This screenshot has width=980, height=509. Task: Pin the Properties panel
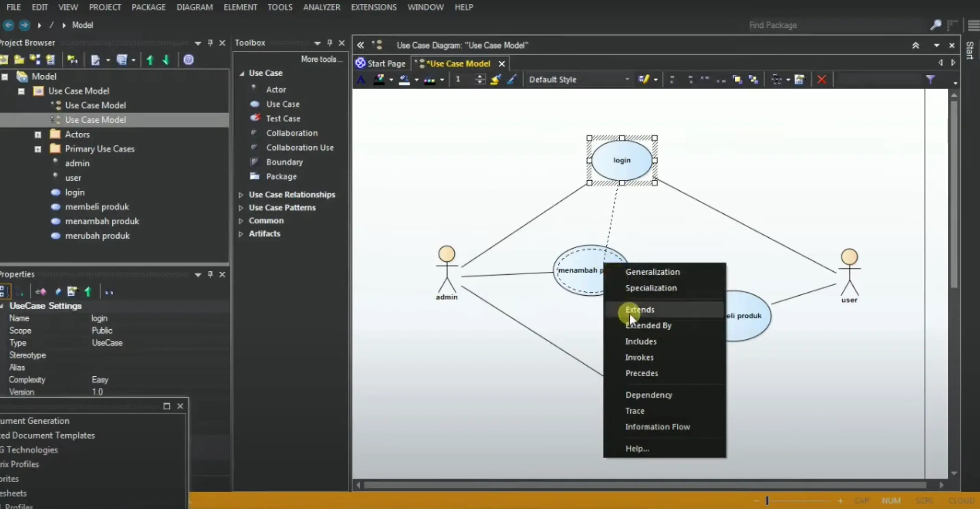[x=210, y=274]
